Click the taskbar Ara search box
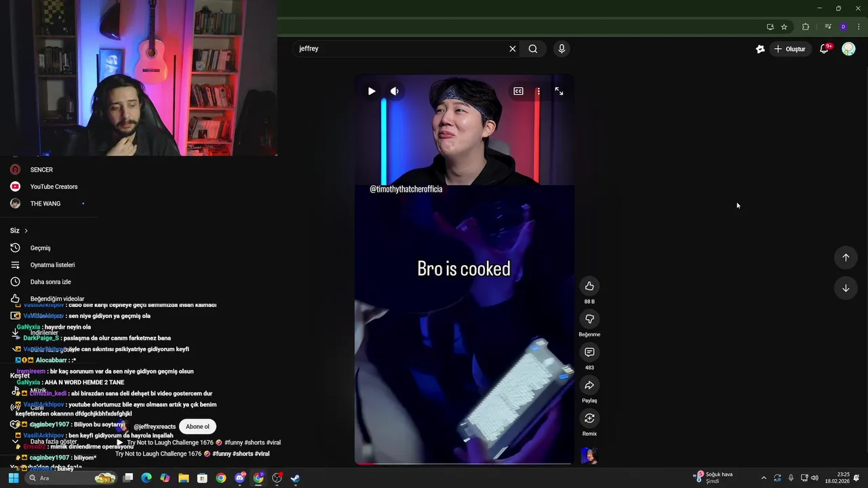The height and width of the screenshot is (488, 868). point(71,478)
